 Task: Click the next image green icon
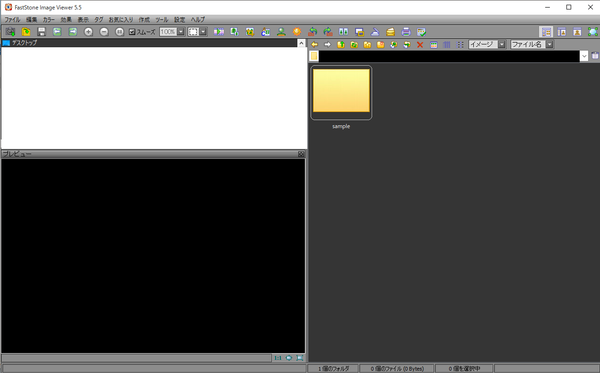click(x=73, y=32)
